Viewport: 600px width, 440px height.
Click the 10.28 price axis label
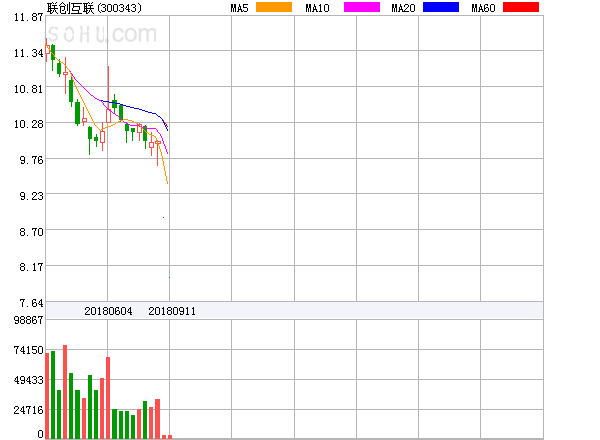21,124
